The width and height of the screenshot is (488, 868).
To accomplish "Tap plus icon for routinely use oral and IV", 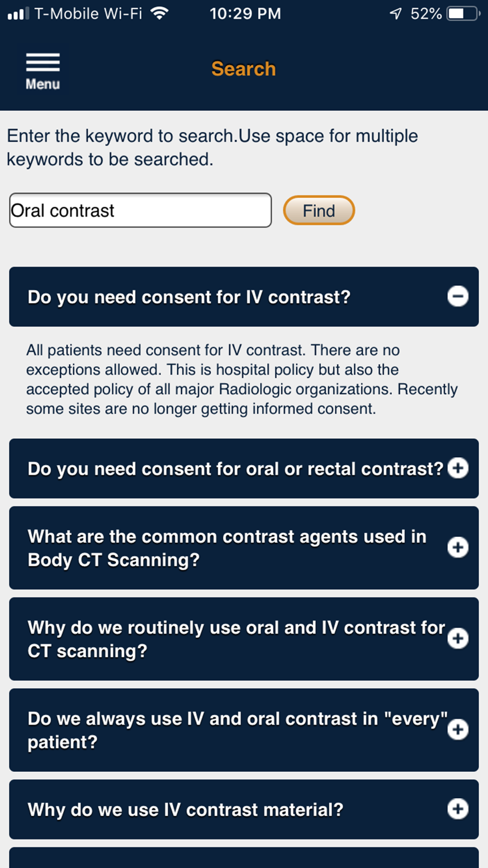I will point(458,638).
